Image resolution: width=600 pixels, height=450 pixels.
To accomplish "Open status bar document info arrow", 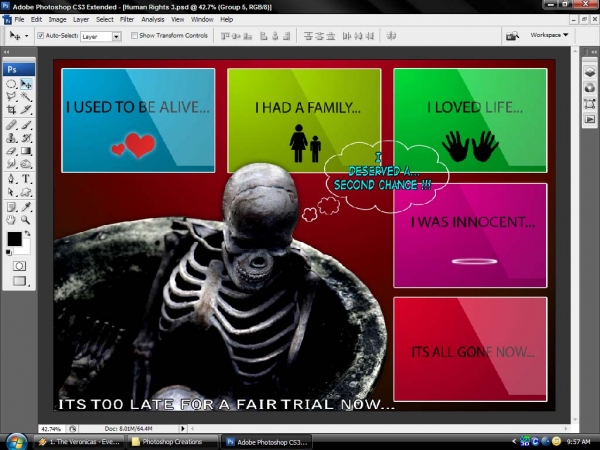I will click(x=183, y=429).
